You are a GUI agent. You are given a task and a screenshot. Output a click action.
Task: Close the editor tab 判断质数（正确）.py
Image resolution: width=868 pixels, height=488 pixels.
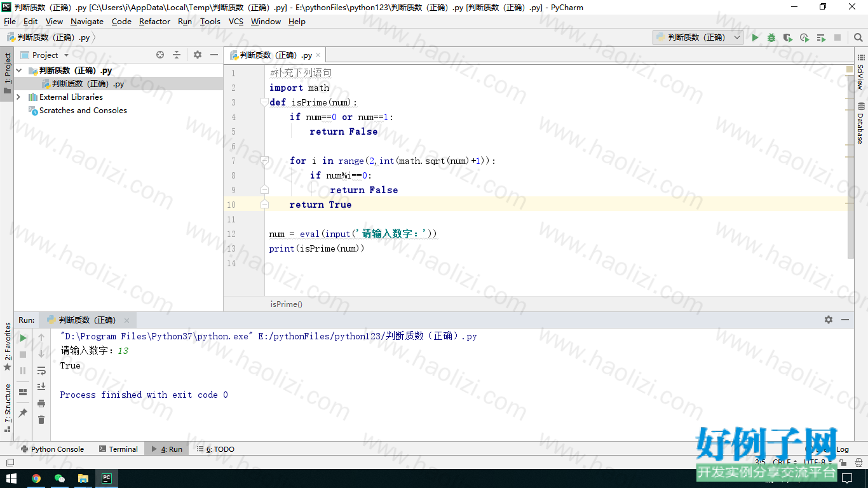tap(318, 55)
